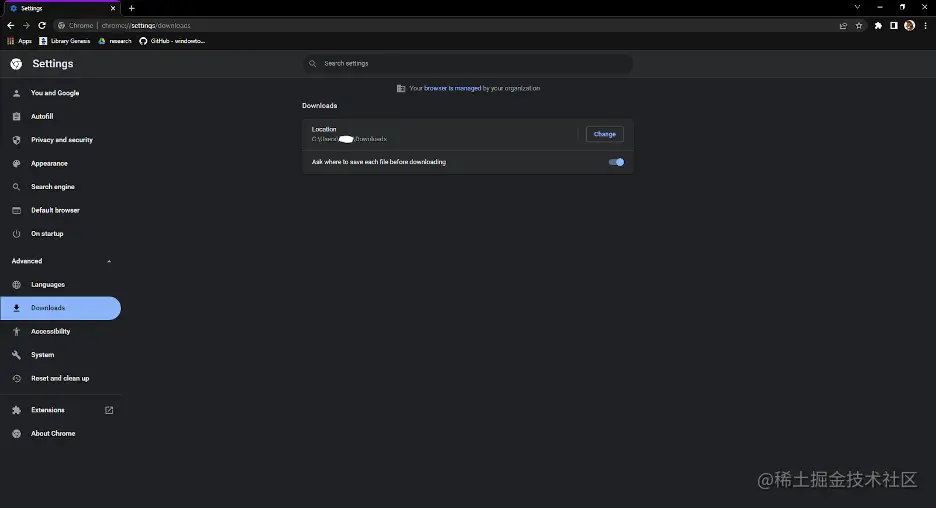The height and width of the screenshot is (508, 936).
Task: Click the Change download location button
Action: (605, 134)
